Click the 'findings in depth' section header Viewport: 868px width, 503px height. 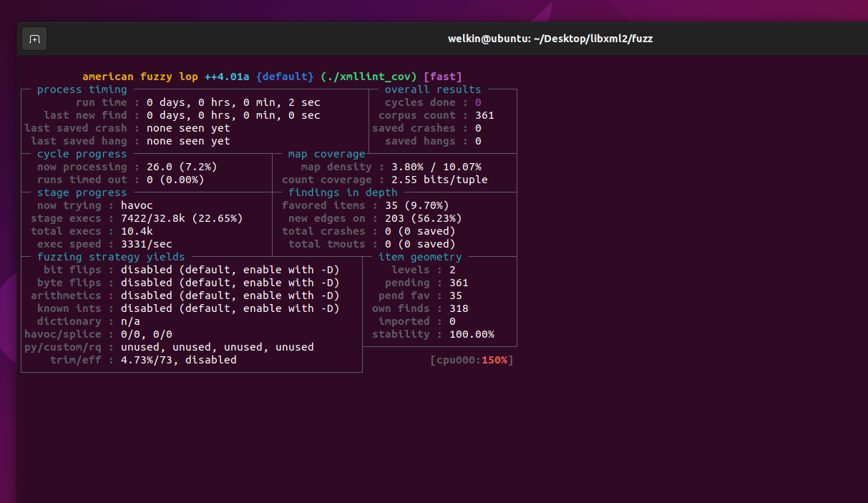click(x=343, y=192)
